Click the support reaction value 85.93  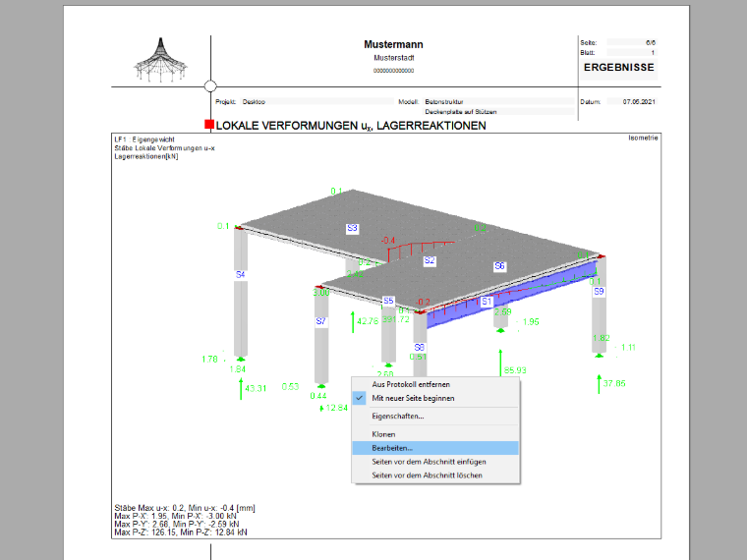pos(515,370)
